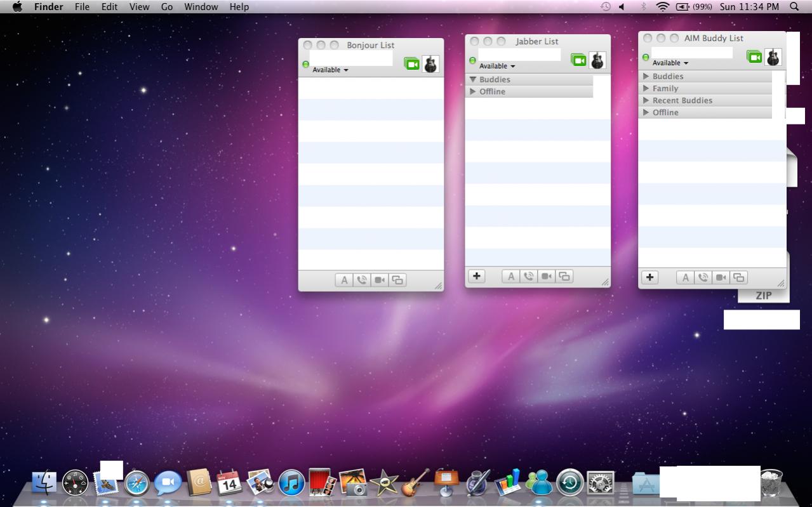Open the Edit menu

(x=109, y=6)
